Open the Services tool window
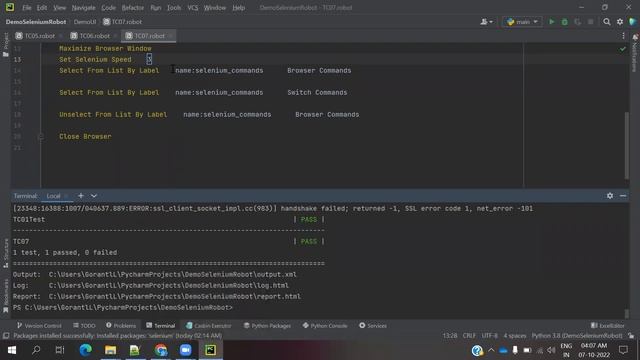The width and height of the screenshot is (640, 360). click(x=373, y=326)
